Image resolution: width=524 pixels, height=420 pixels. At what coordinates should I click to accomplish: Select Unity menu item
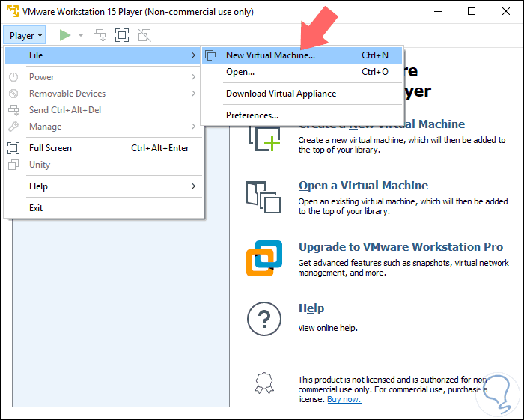(x=103, y=165)
